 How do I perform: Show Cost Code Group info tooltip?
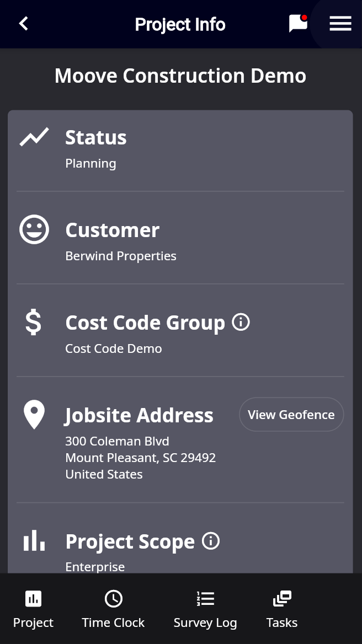241,321
